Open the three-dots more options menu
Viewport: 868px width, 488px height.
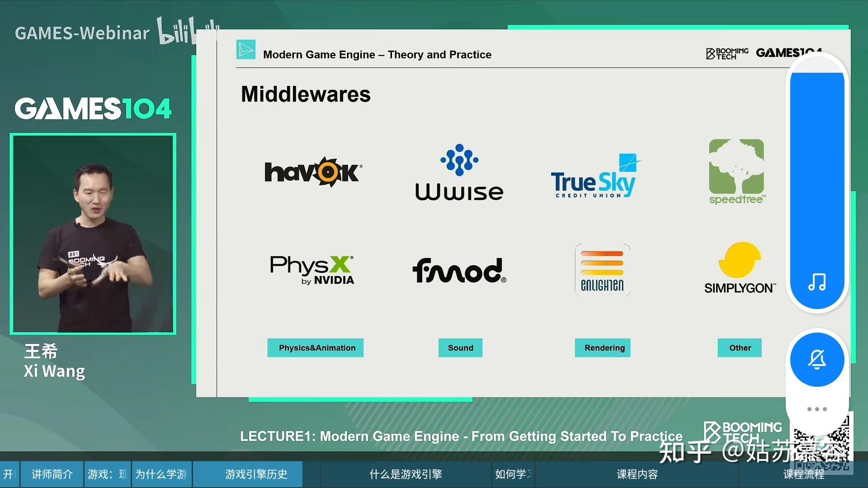click(817, 409)
